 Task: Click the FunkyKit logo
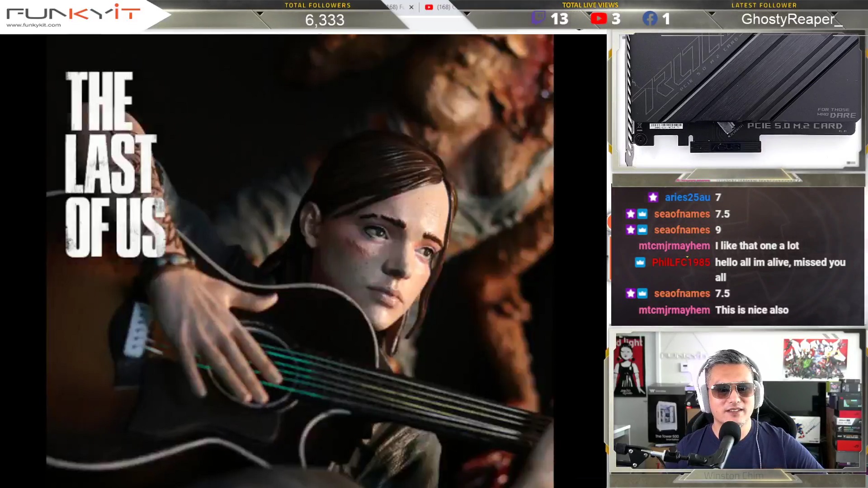point(73,12)
